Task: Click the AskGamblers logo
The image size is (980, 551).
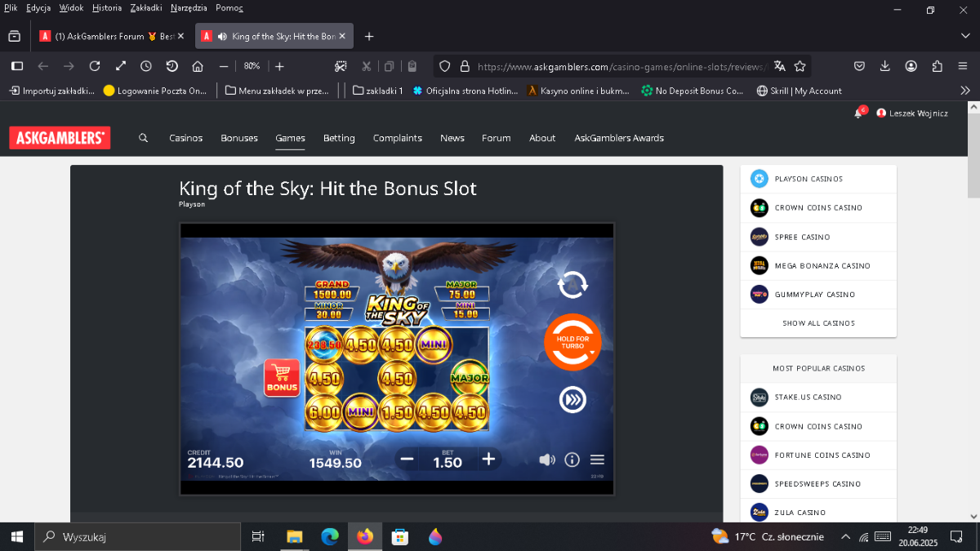Action: tap(60, 138)
